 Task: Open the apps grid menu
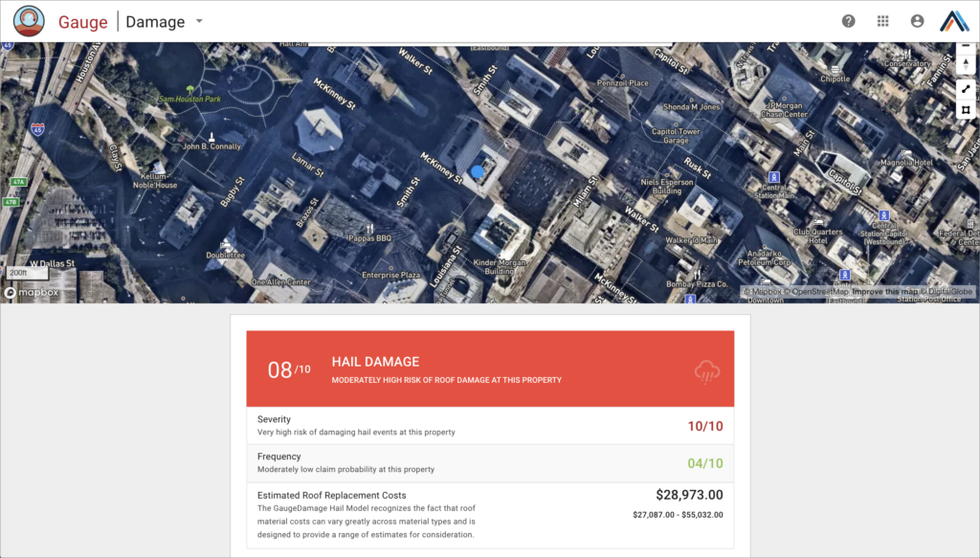pos(882,21)
